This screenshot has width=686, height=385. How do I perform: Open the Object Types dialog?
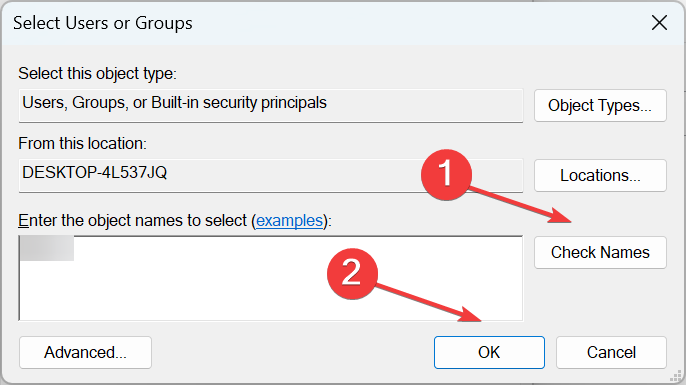pyautogui.click(x=600, y=105)
